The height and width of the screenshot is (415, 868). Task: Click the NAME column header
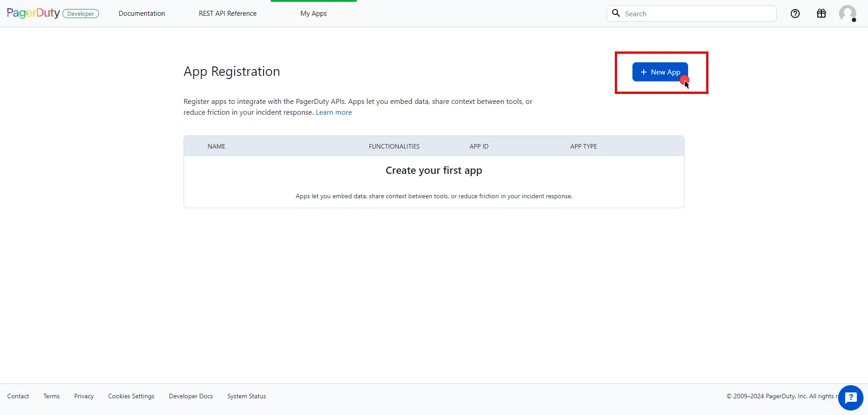[216, 146]
